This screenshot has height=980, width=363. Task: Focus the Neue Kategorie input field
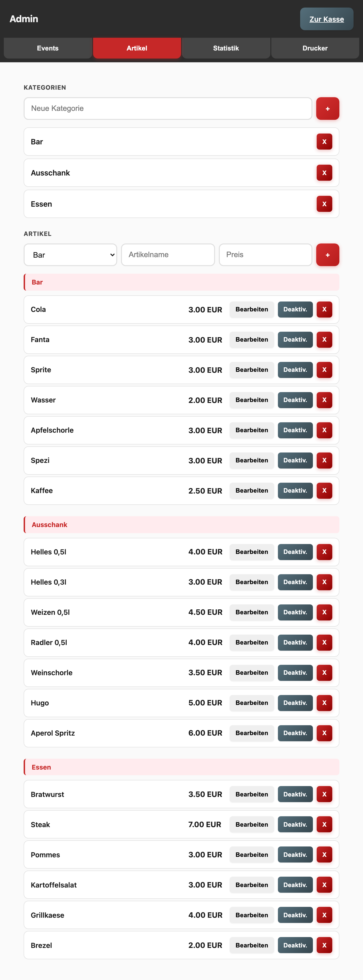tap(168, 109)
